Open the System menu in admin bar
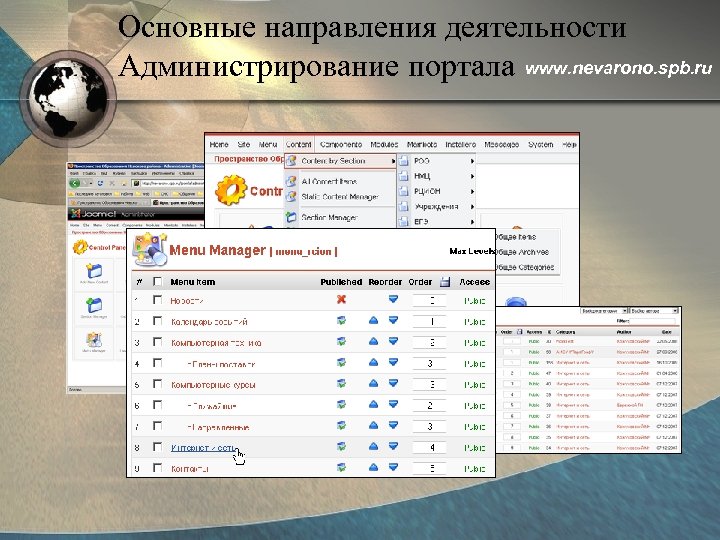This screenshot has width=720, height=540. click(541, 144)
